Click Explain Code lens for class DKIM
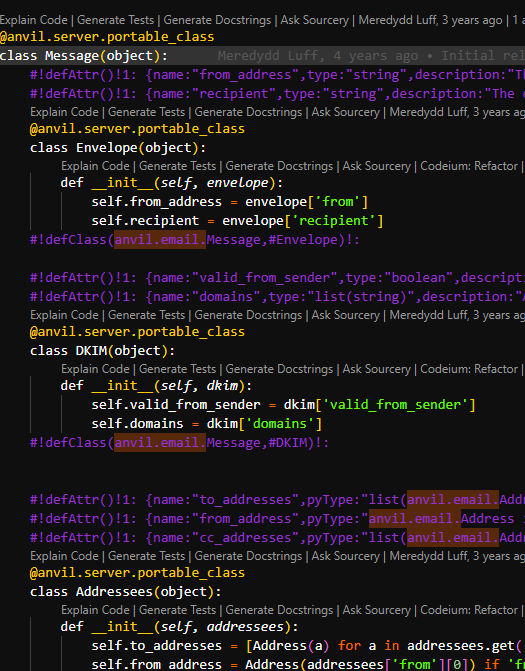The width and height of the screenshot is (525, 671). [x=64, y=315]
